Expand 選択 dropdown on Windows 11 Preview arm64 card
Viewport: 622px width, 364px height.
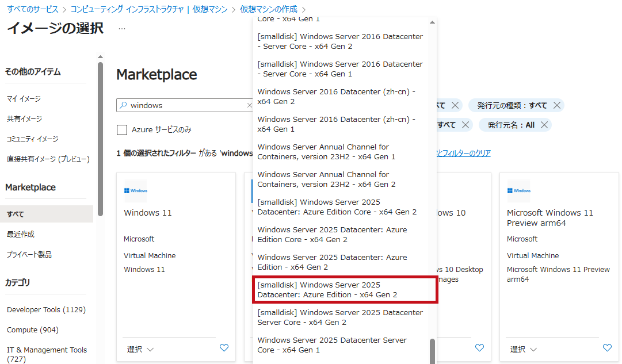(523, 349)
